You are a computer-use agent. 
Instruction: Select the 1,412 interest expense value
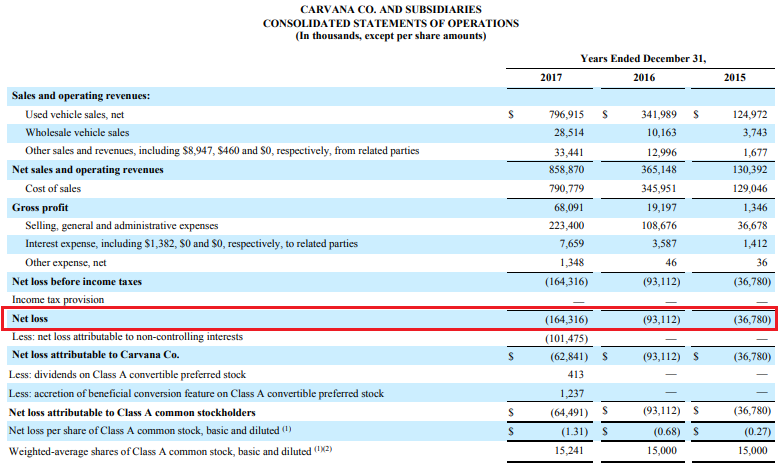755,244
